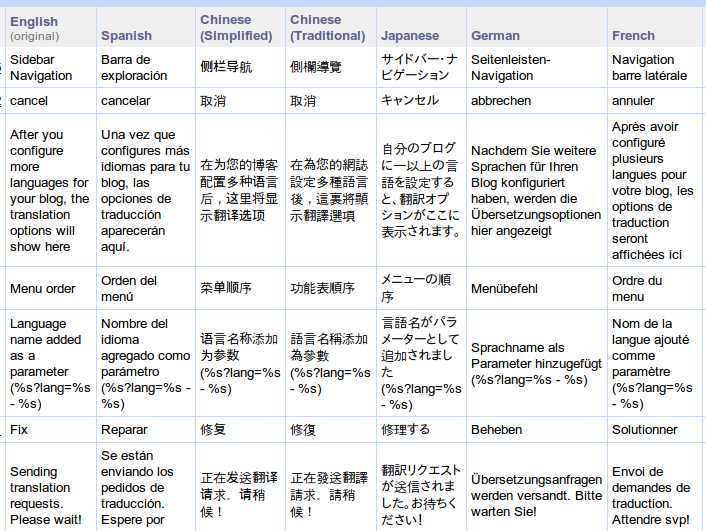Click the 'Ordre du menu' cell

pyautogui.click(x=656, y=288)
